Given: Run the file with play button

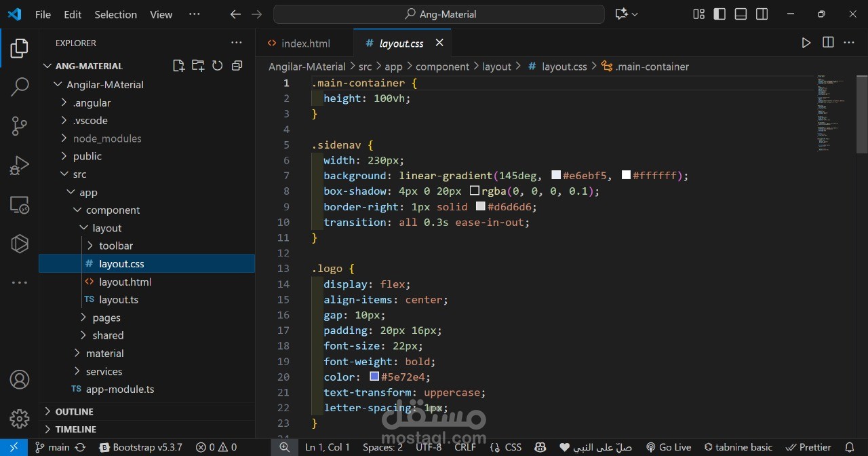Looking at the screenshot, I should 806,43.
